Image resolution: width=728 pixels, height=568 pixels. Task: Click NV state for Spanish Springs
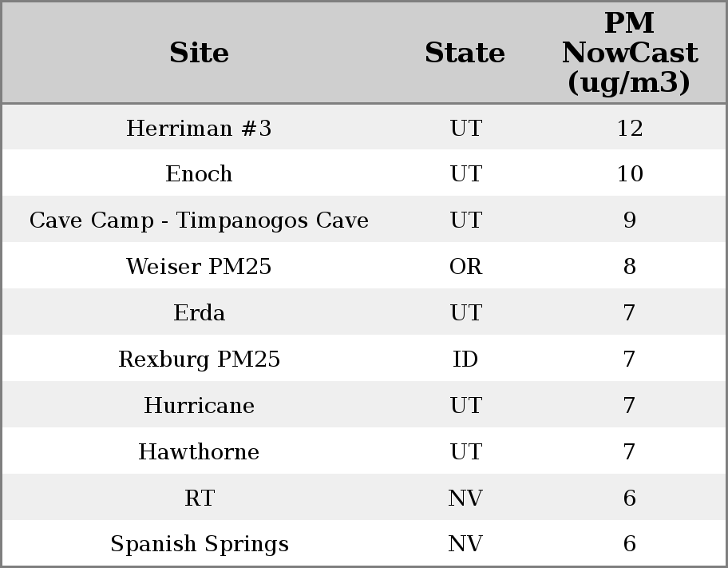[465, 544]
